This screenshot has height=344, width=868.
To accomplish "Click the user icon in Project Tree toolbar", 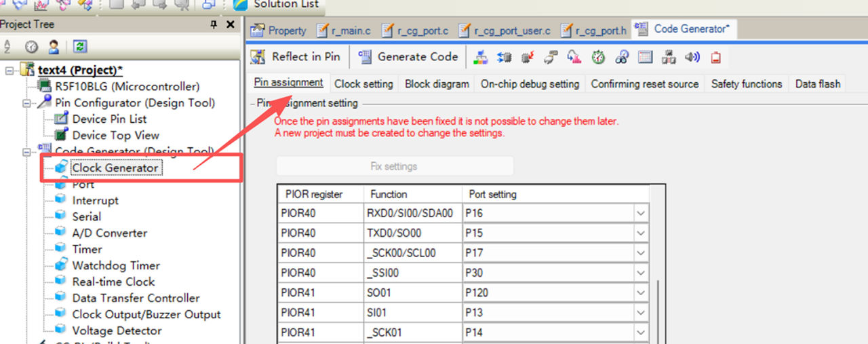I will click(54, 47).
